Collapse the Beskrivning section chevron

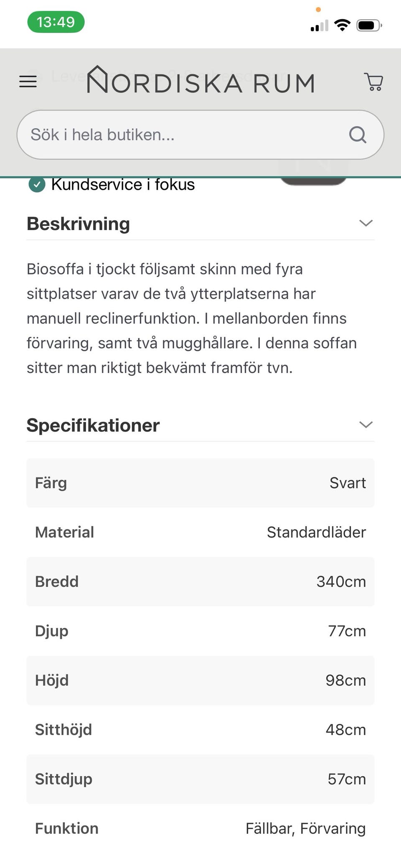365,223
